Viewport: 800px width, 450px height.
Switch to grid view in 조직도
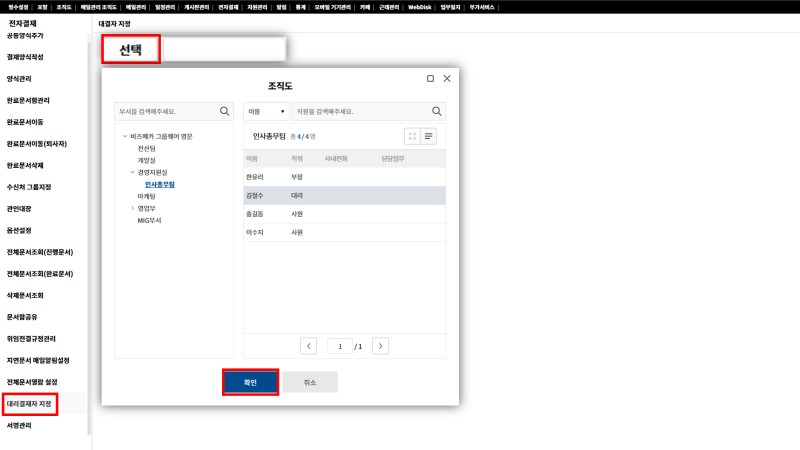coord(412,136)
